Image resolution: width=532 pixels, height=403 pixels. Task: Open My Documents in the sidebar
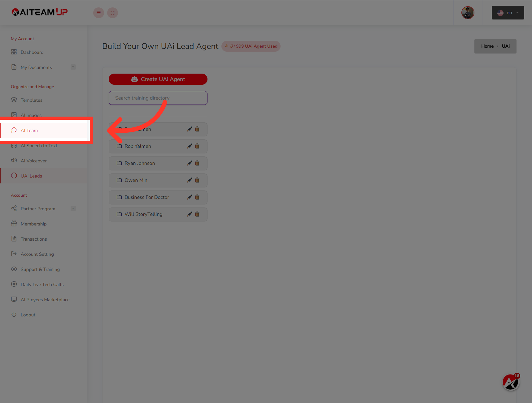coord(43,67)
